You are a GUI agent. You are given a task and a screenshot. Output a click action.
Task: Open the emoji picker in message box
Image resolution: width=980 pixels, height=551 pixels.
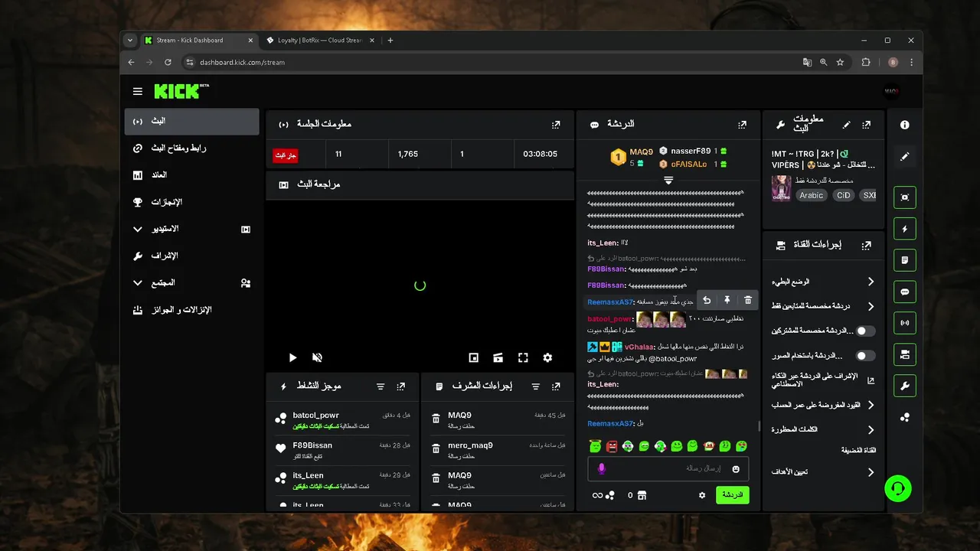(x=736, y=468)
